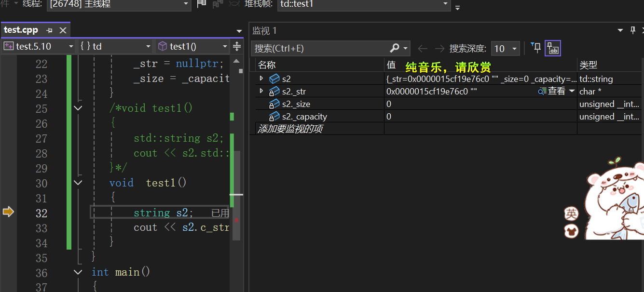Click the flag-thread icon next to thread dropdown
The height and width of the screenshot is (292, 644).
[x=202, y=4]
